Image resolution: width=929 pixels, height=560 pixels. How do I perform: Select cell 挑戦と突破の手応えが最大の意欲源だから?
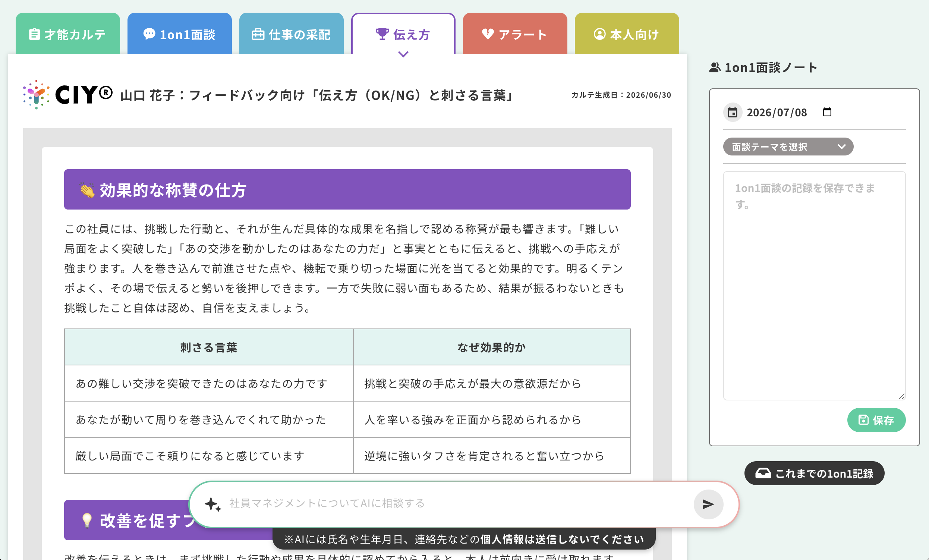point(491,383)
